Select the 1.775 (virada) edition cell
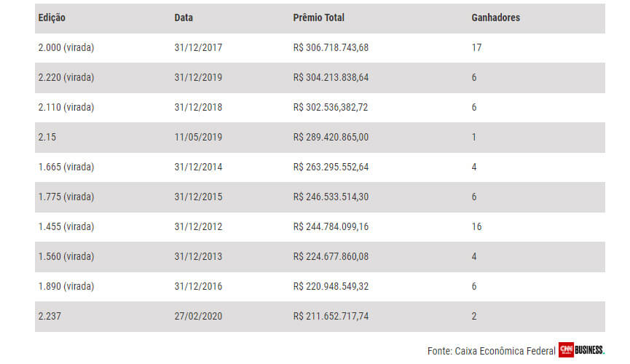This screenshot has width=630, height=364. tap(66, 197)
